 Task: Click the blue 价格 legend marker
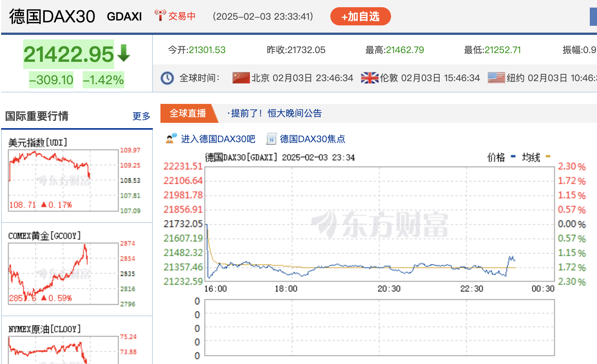coord(513,156)
